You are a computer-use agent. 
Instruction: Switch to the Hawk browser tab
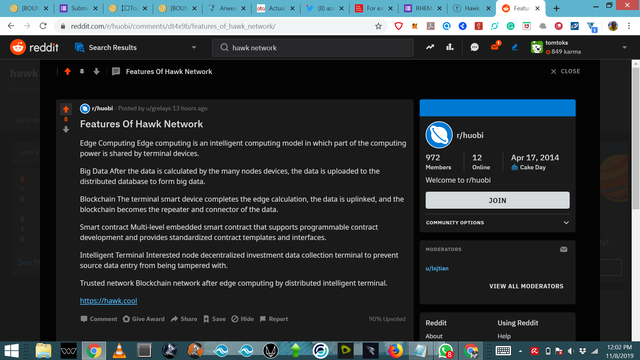point(472,8)
